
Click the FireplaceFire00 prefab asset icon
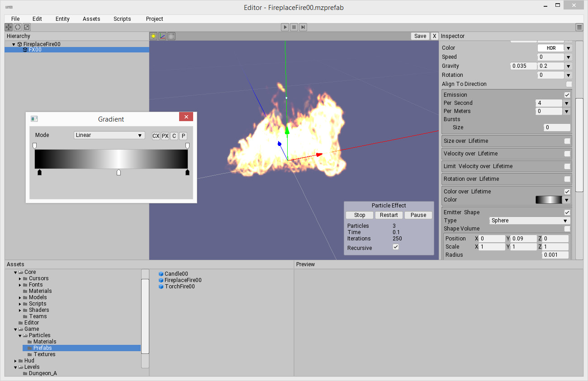[x=161, y=280]
